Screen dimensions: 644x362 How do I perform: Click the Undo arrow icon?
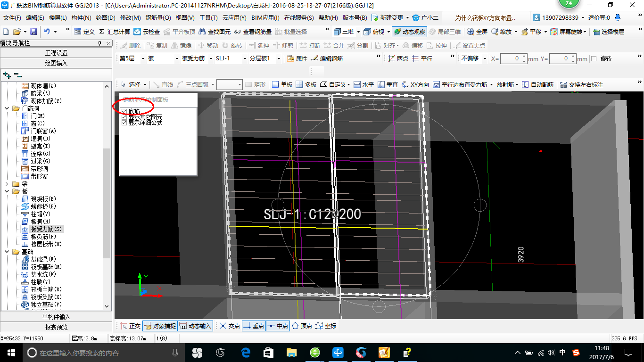pos(47,32)
